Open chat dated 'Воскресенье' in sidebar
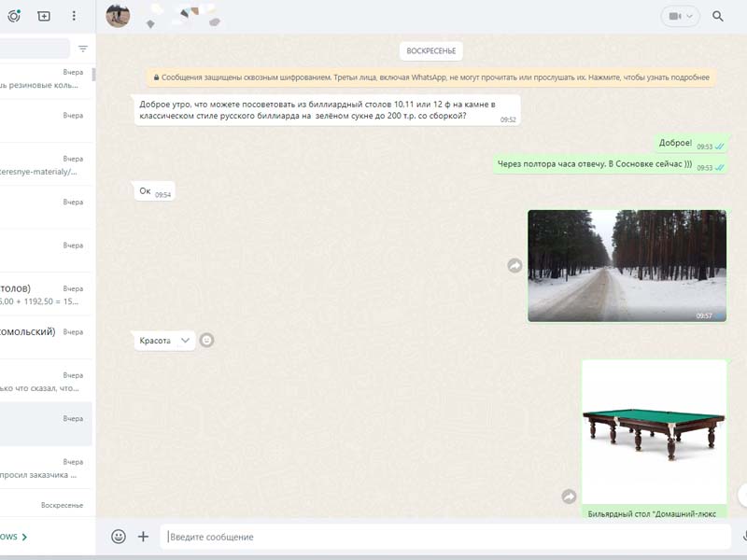 click(x=46, y=504)
